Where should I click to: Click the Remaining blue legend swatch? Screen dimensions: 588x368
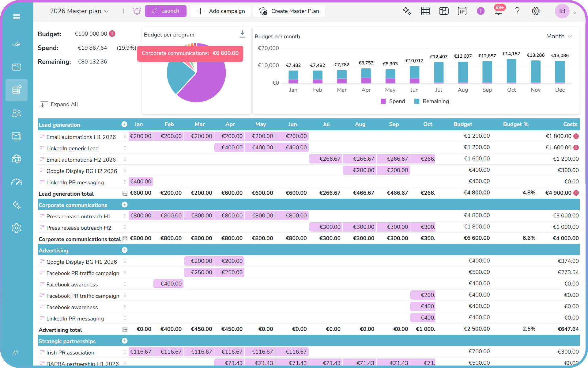[417, 101]
